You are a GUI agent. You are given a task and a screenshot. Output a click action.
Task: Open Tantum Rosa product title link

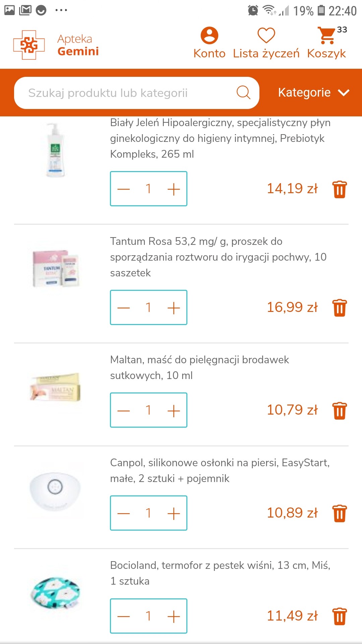pyautogui.click(x=218, y=257)
